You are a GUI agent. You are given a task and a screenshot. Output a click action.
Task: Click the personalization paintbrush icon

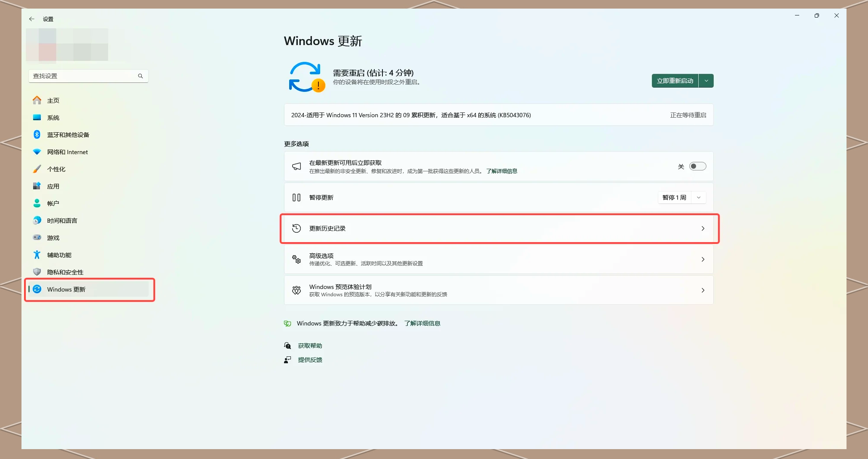pos(37,169)
